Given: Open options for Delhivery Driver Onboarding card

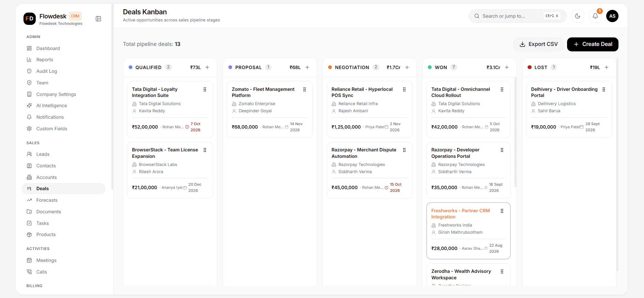Looking at the screenshot, I should click(x=604, y=89).
